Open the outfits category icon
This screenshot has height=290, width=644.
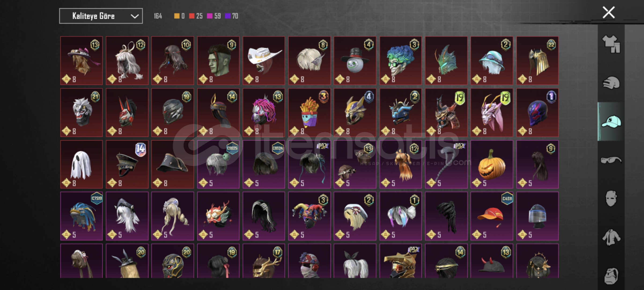pos(611,44)
